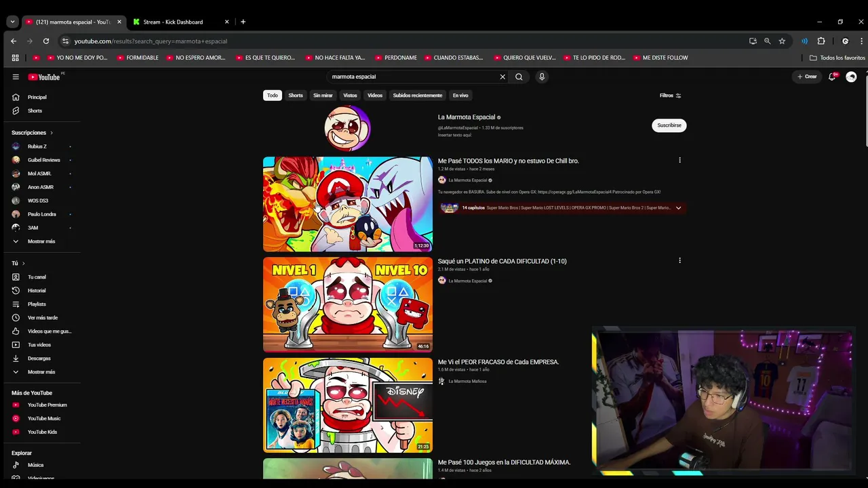Go back to the previous page
This screenshot has height=488, width=868.
(14, 41)
